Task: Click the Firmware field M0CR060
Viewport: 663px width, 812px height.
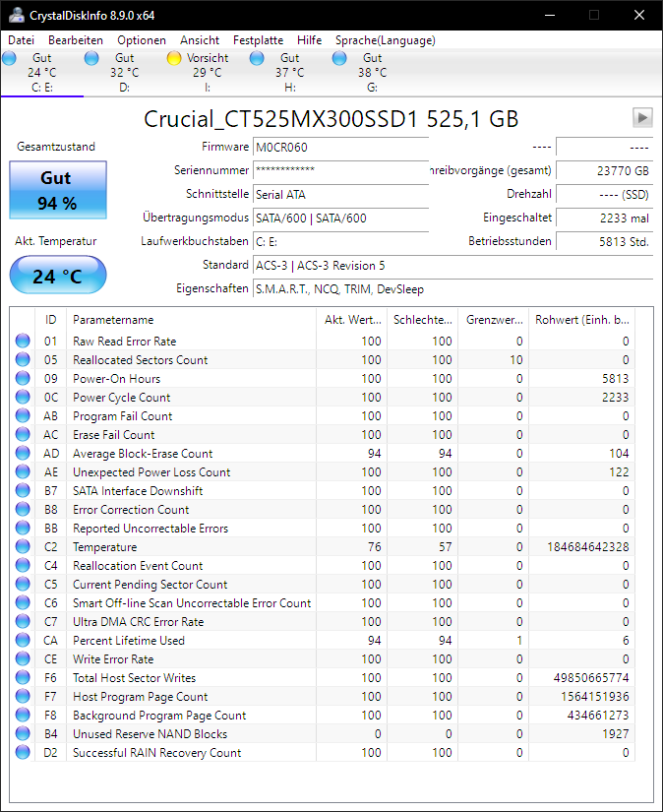Action: (340, 147)
